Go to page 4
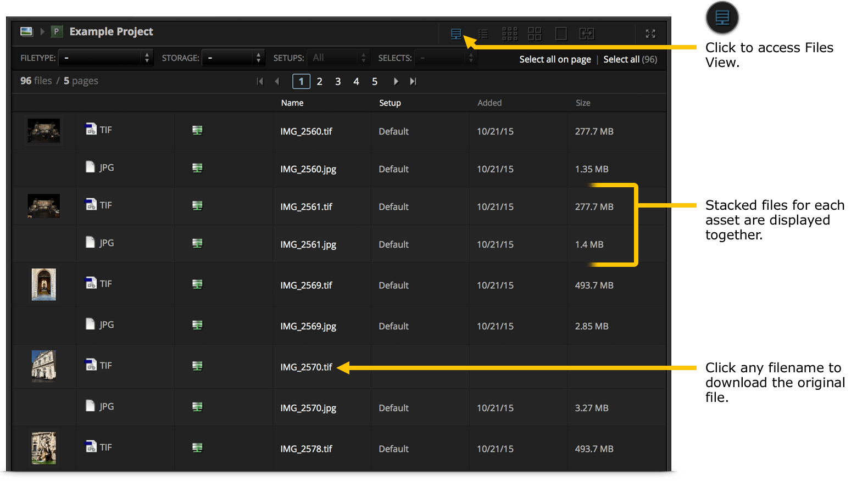This screenshot has height=481, width=868. tap(356, 81)
